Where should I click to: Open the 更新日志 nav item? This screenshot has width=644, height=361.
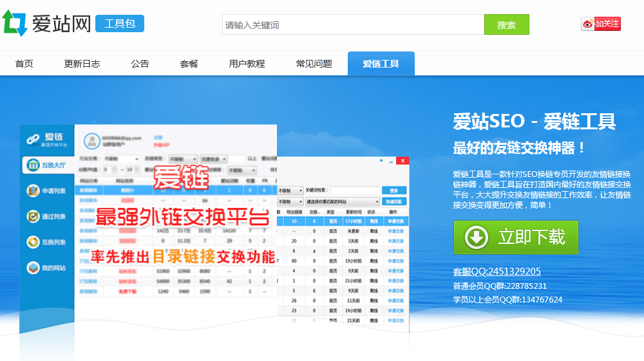tap(82, 64)
